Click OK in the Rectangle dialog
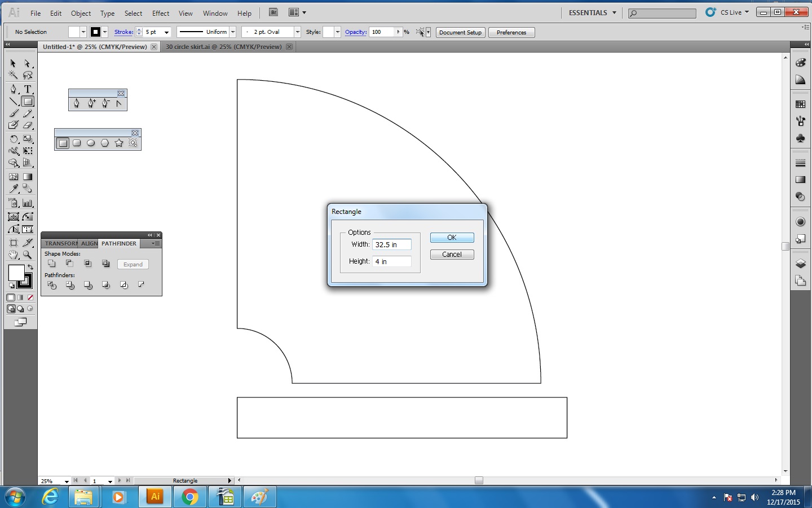 click(452, 238)
